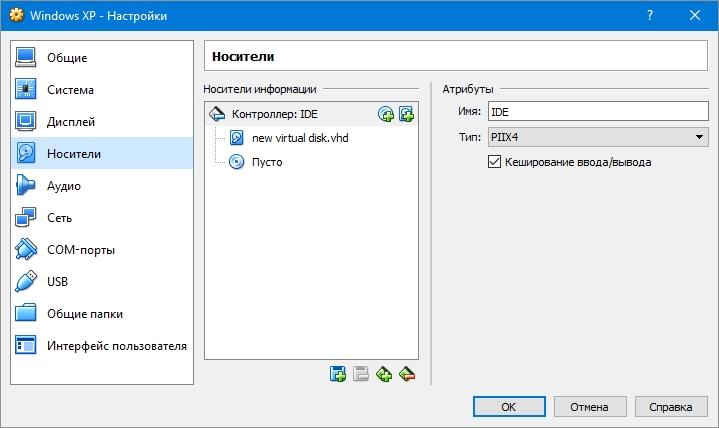The height and width of the screenshot is (428, 719).
Task: Click into the Имя input field
Action: [598, 111]
